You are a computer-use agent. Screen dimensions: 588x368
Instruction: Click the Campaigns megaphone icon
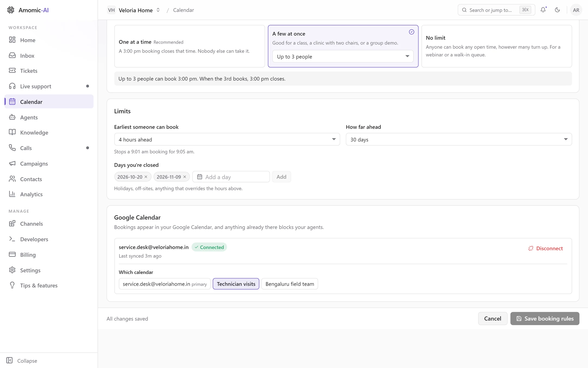12,163
